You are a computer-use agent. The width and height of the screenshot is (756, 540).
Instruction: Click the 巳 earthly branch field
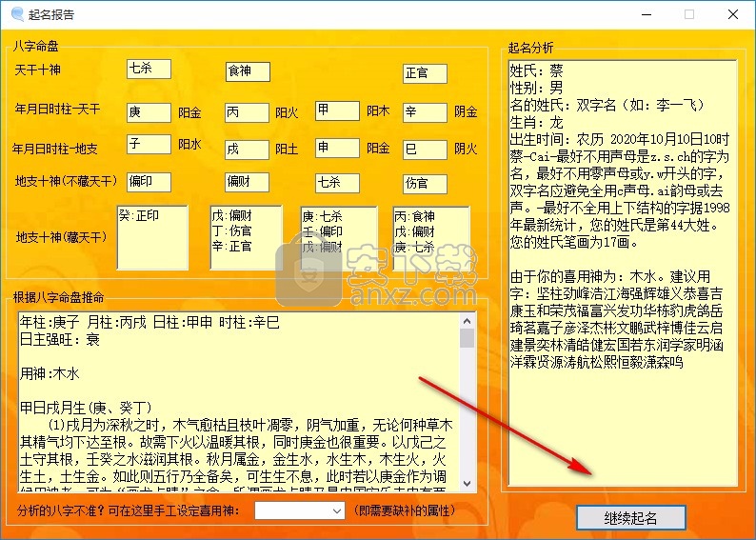(x=425, y=150)
